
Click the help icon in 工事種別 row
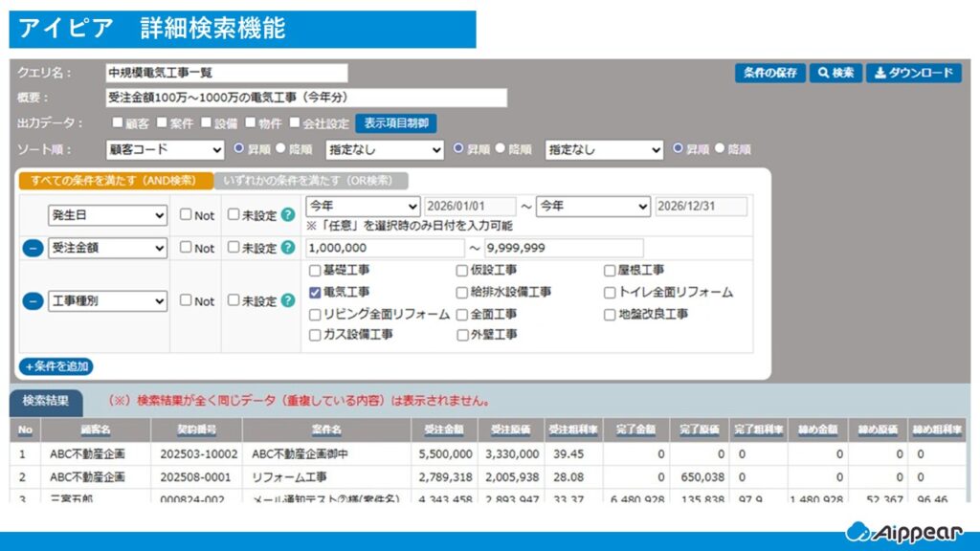click(x=287, y=300)
